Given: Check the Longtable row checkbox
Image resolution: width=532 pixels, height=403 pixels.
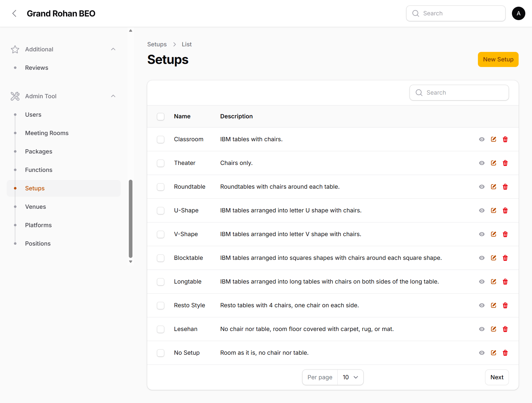Looking at the screenshot, I should coord(161,282).
